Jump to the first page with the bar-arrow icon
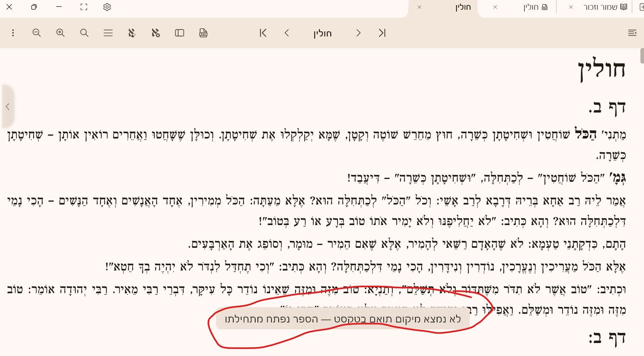 pyautogui.click(x=263, y=33)
